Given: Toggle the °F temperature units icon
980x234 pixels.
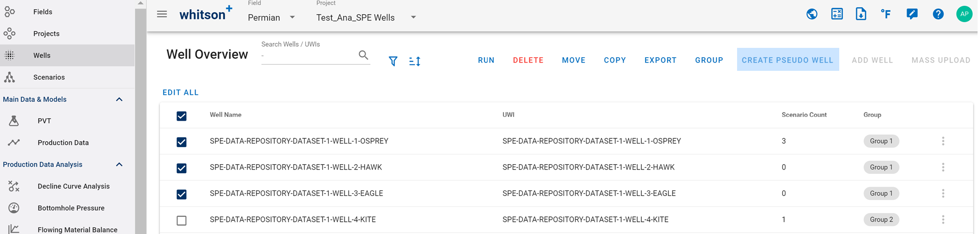Looking at the screenshot, I should tap(886, 14).
